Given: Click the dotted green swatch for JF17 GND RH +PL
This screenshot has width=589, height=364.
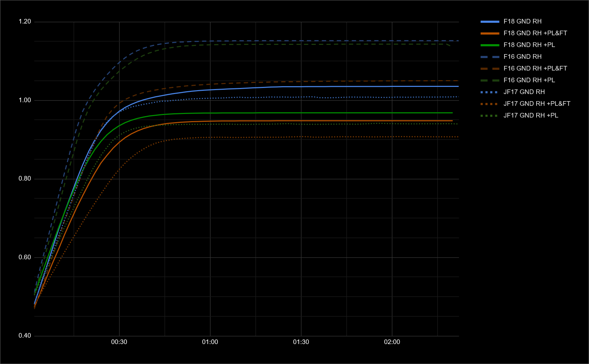Looking at the screenshot, I should (490, 116).
